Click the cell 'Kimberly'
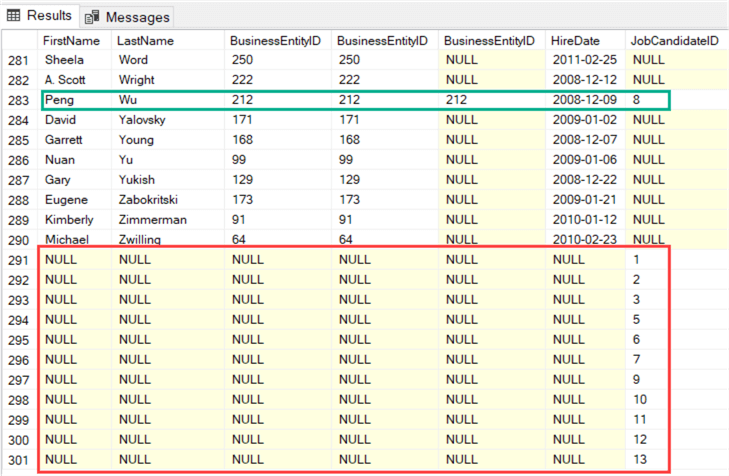 coord(74,220)
